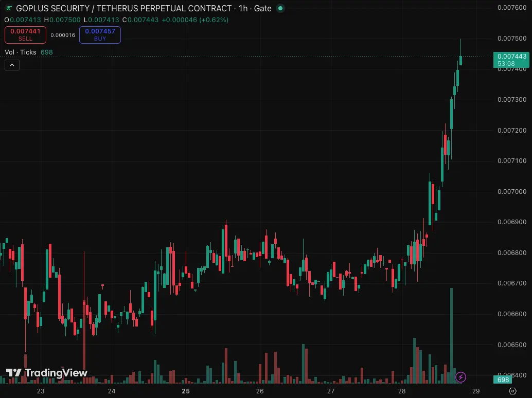Click the GoPlus Security symbol logo icon
This screenshot has height=398, width=532.
tap(9, 8)
